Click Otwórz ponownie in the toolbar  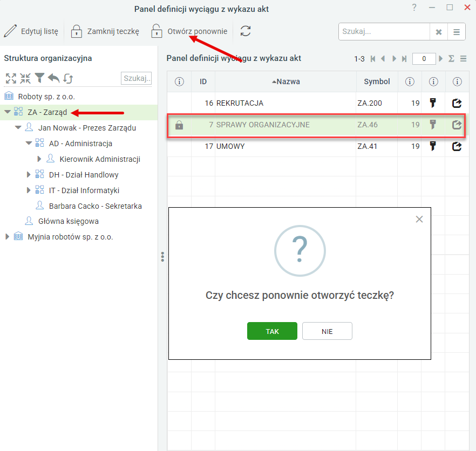(189, 31)
